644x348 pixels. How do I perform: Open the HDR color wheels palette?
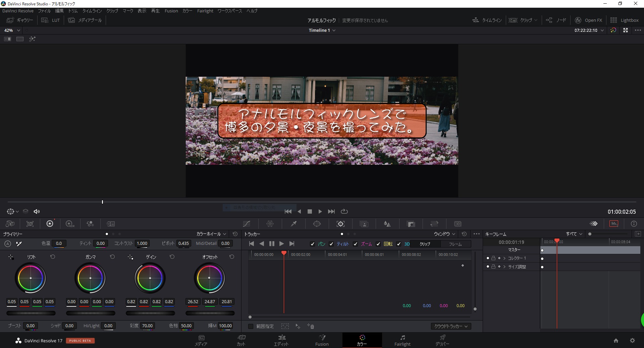tap(70, 224)
